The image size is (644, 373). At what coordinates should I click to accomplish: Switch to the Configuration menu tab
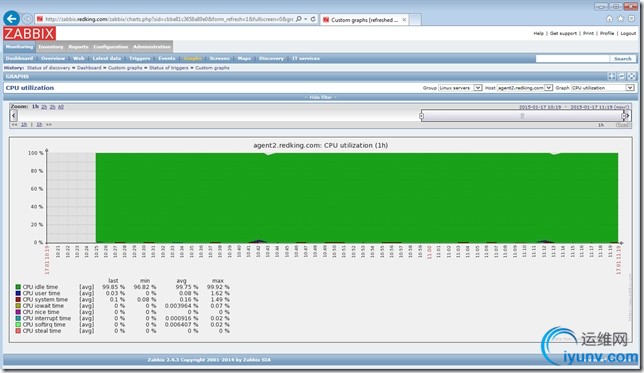(110, 47)
